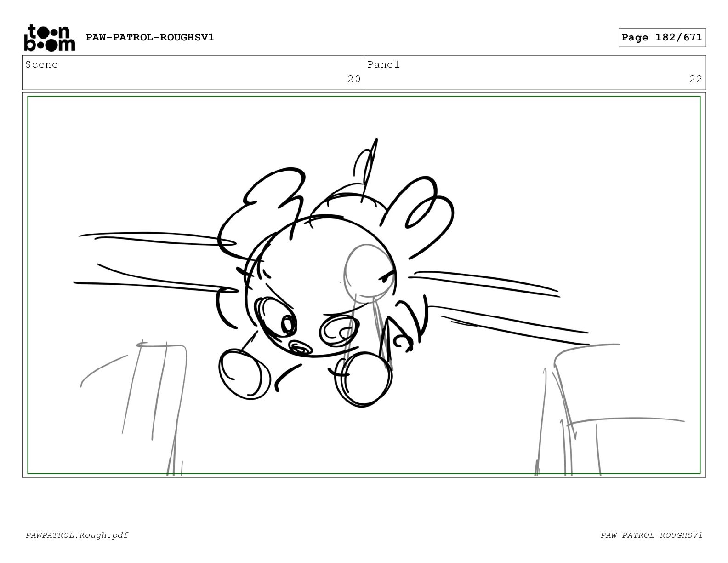This screenshot has height=563, width=728.
Task: Click the Page 182/671 indicator
Action: [x=662, y=38]
